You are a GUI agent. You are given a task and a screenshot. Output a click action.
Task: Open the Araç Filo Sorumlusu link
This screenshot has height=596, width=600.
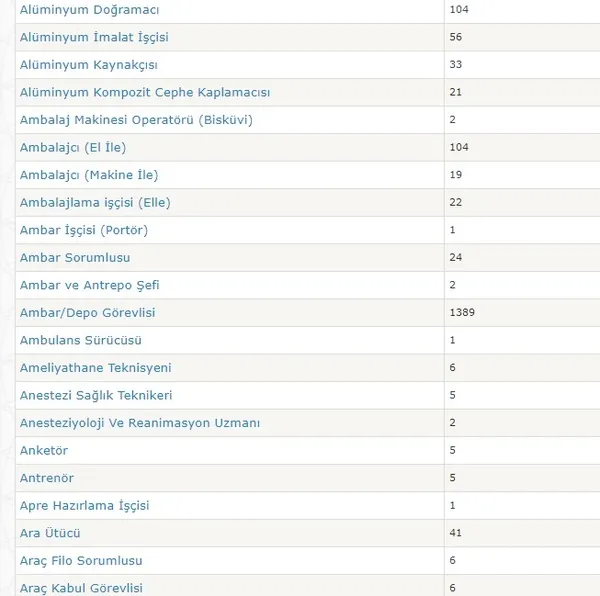point(81,561)
